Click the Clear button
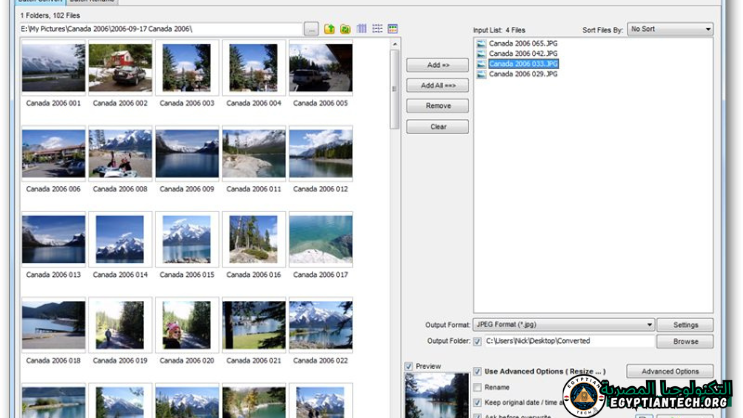743x418 pixels. click(437, 127)
